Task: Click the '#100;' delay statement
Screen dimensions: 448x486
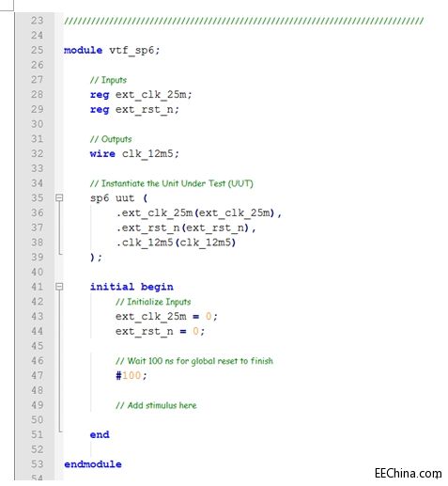Action: (131, 375)
